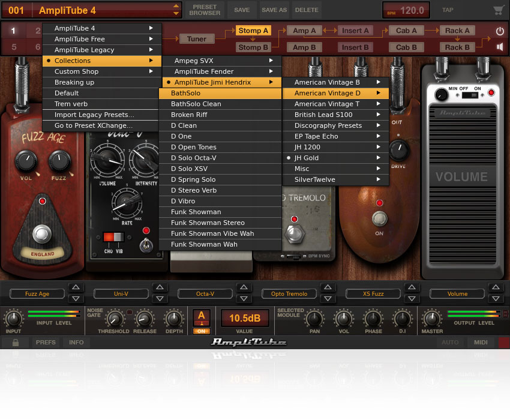Expand the Discography Presets submenu
510x420 pixels.
click(335, 125)
